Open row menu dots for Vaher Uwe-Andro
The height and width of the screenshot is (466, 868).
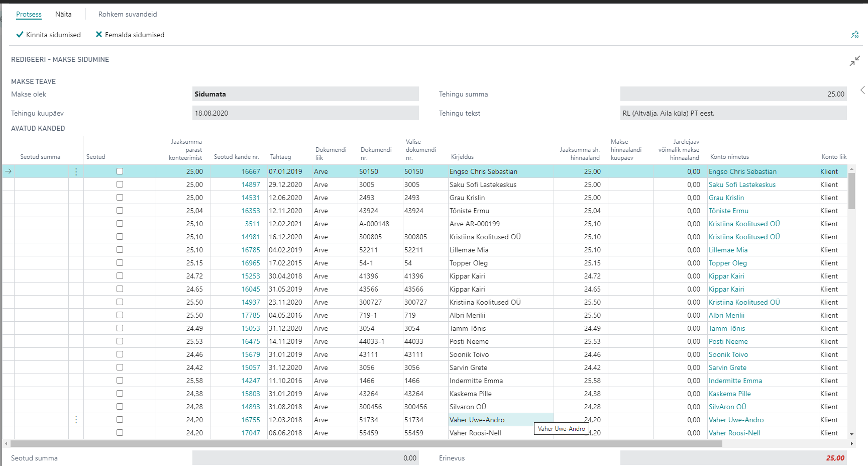pos(76,420)
